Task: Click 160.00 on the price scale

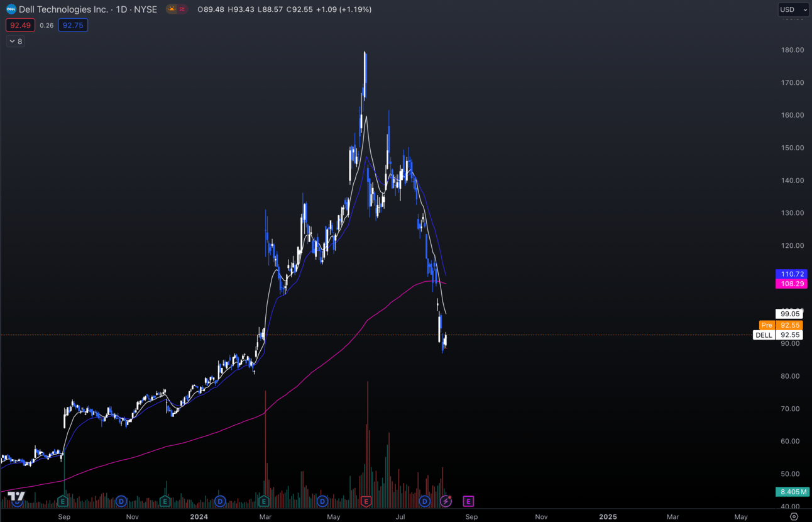Action: click(792, 115)
